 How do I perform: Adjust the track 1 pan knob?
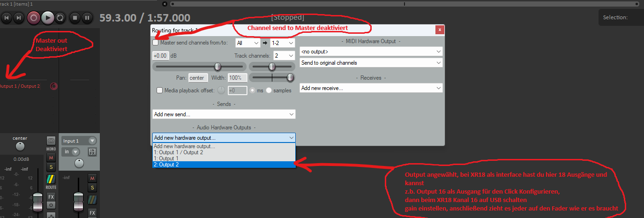(79, 163)
